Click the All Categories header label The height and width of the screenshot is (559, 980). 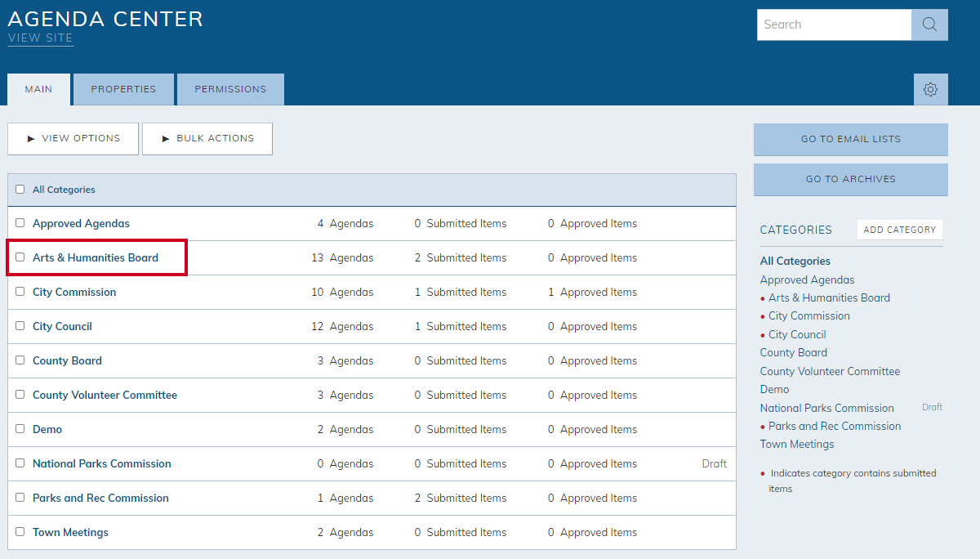click(x=64, y=190)
